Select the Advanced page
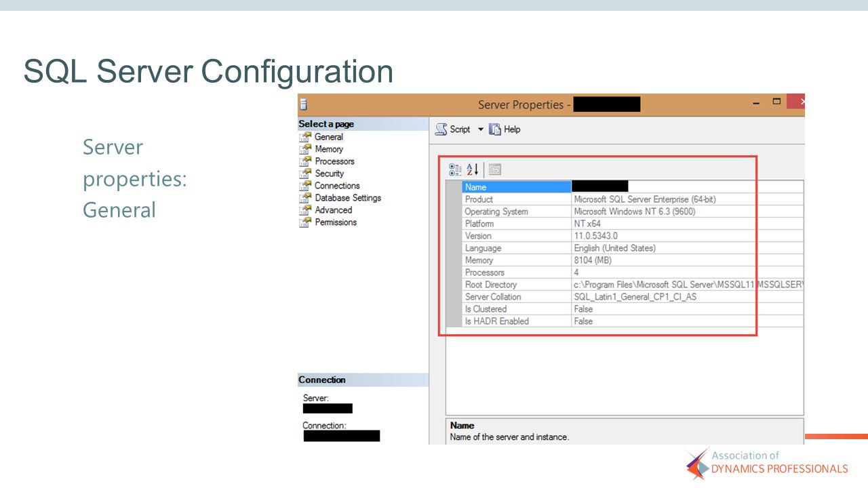Screen dimensions: 868x488 334,210
